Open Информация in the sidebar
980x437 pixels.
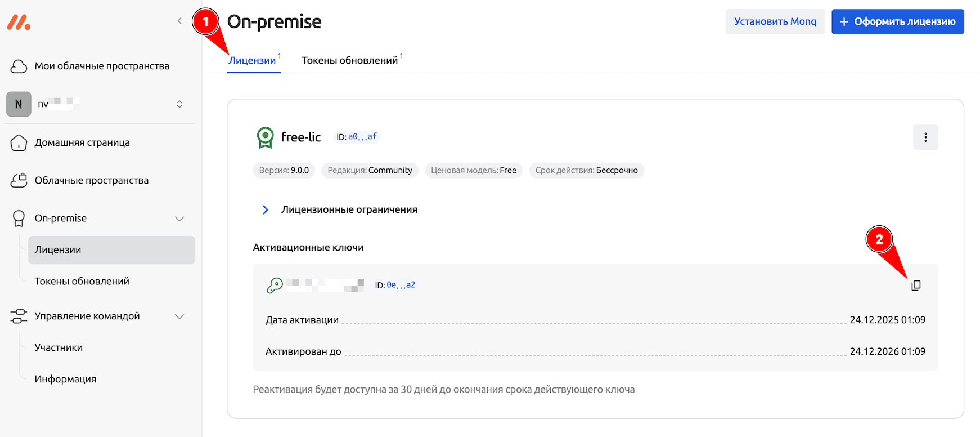tap(65, 380)
